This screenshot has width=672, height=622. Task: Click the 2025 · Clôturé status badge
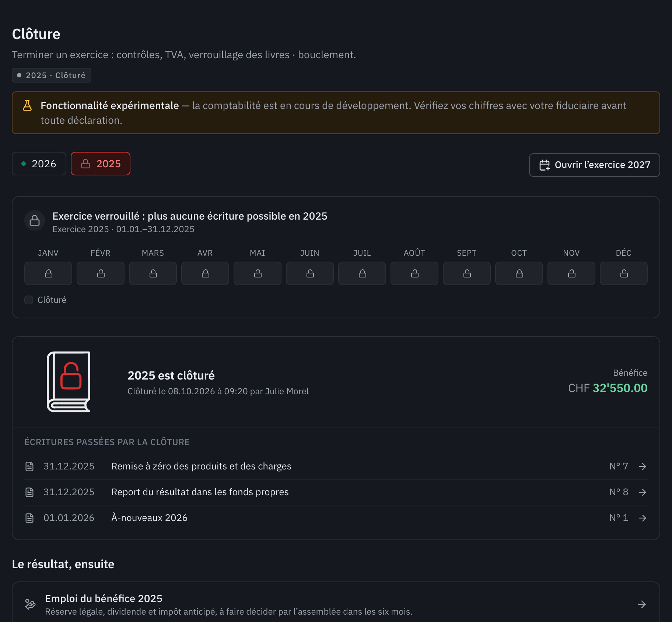pos(52,75)
